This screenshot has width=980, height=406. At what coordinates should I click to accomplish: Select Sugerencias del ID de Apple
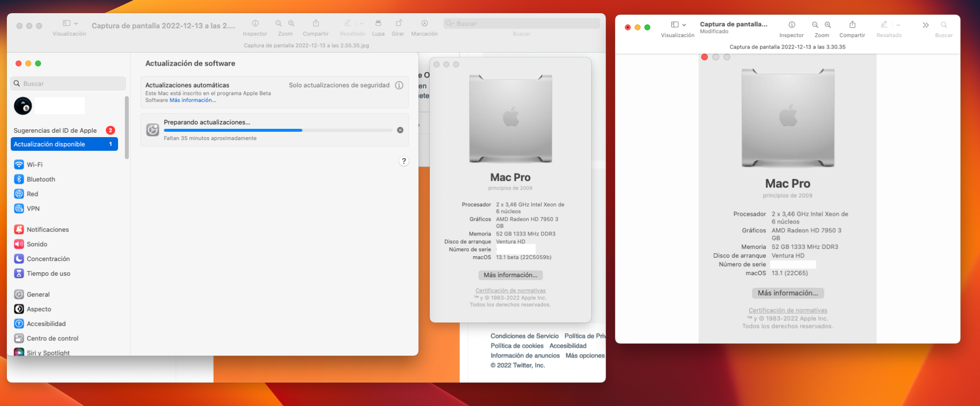pyautogui.click(x=64, y=130)
